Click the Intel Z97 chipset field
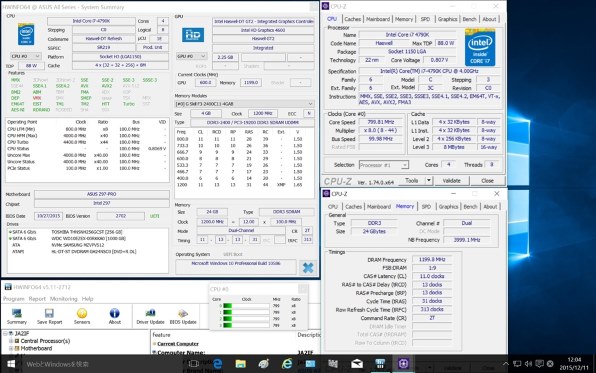Screen dimensions: 596x373 click(x=101, y=203)
